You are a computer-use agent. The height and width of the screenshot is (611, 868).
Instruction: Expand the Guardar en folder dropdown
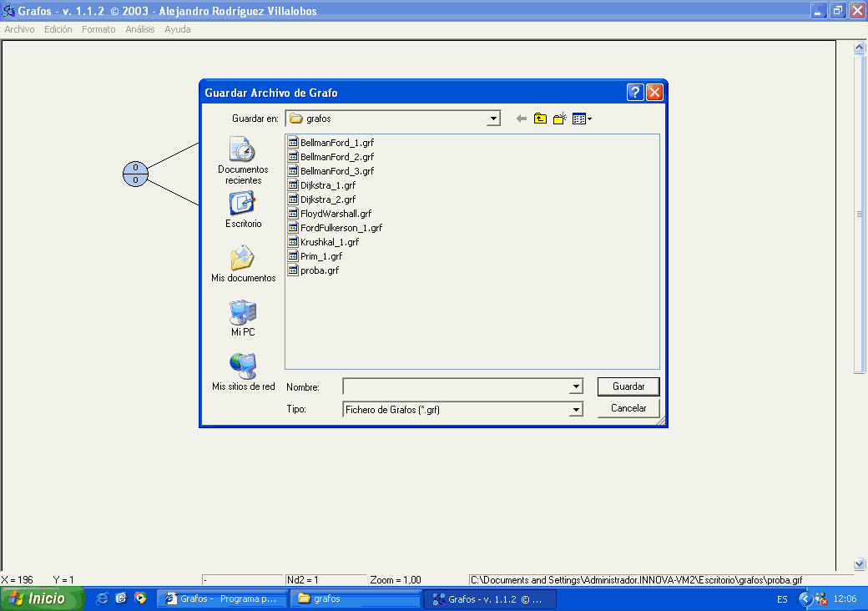click(x=493, y=119)
